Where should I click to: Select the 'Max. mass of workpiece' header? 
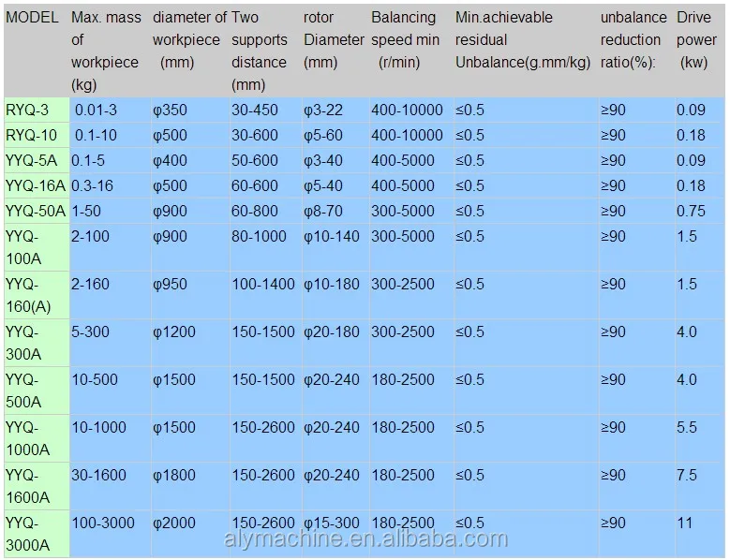coord(105,51)
